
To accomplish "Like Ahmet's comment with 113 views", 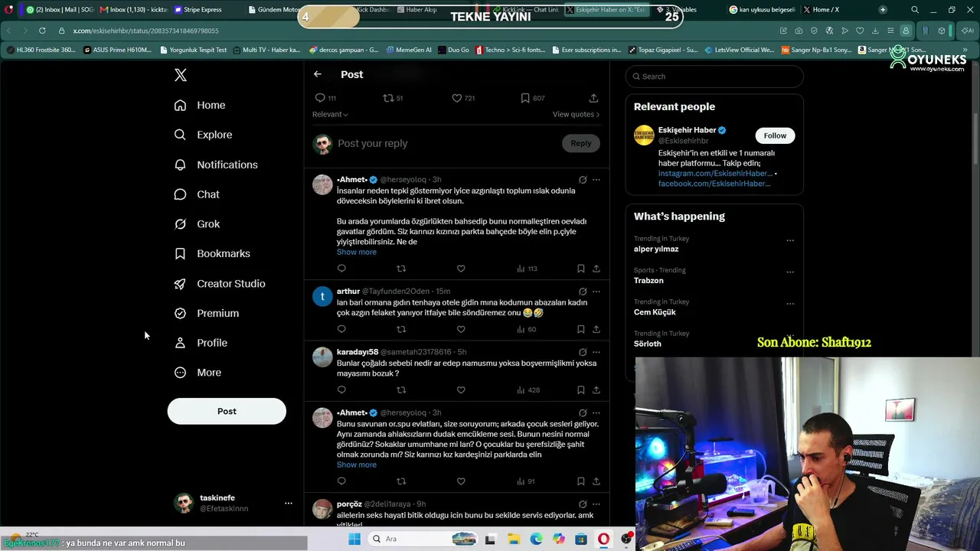I will [461, 269].
